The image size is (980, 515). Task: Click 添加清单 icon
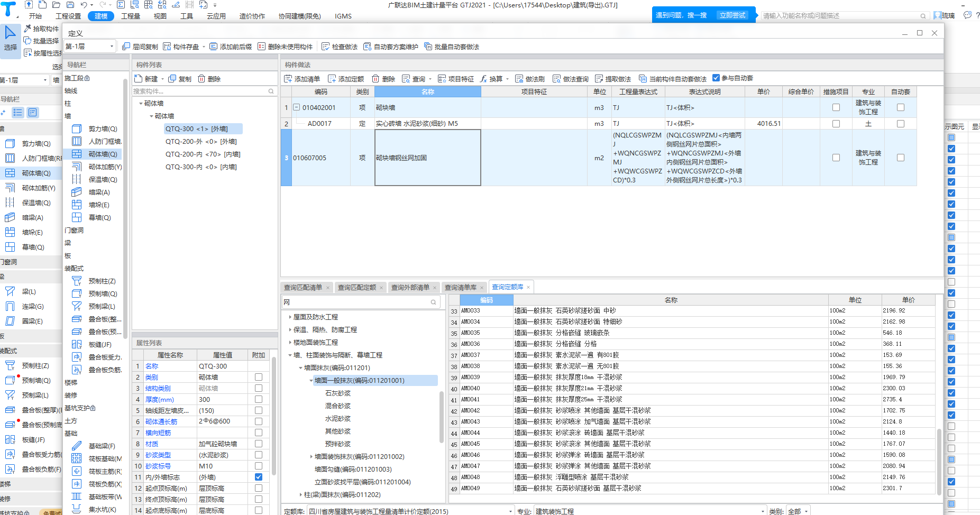click(288, 79)
